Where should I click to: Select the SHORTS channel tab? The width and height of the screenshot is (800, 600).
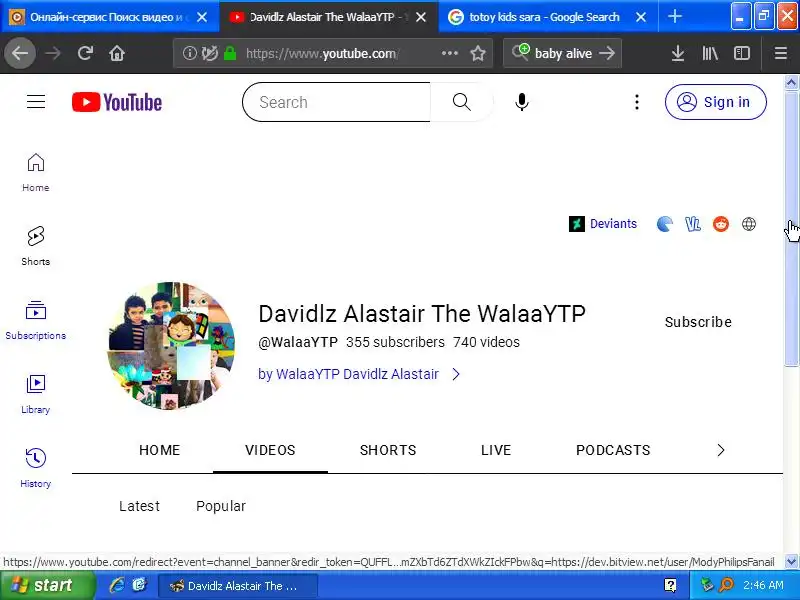coord(388,450)
